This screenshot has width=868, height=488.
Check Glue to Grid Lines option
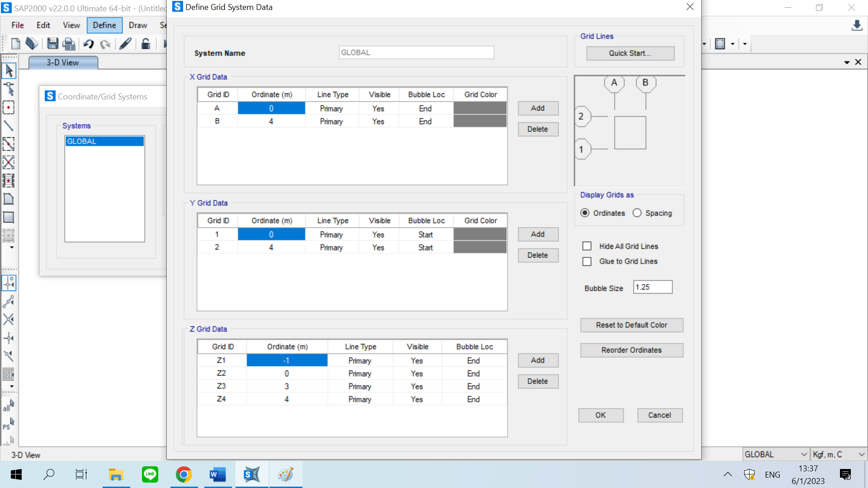point(587,262)
